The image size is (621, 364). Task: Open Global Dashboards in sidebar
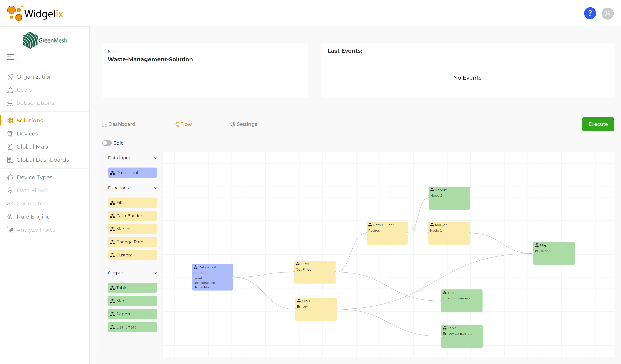[x=43, y=160]
